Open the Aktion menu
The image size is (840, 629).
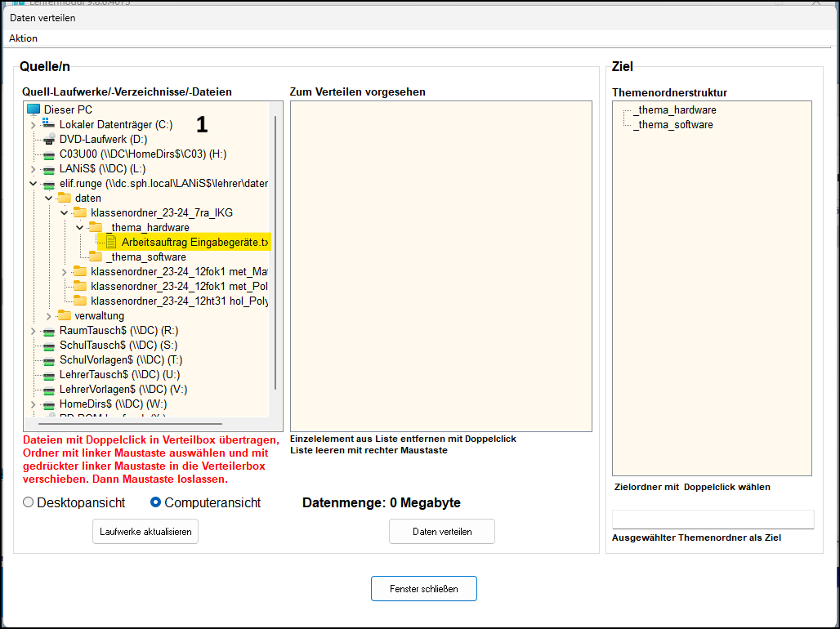click(23, 38)
